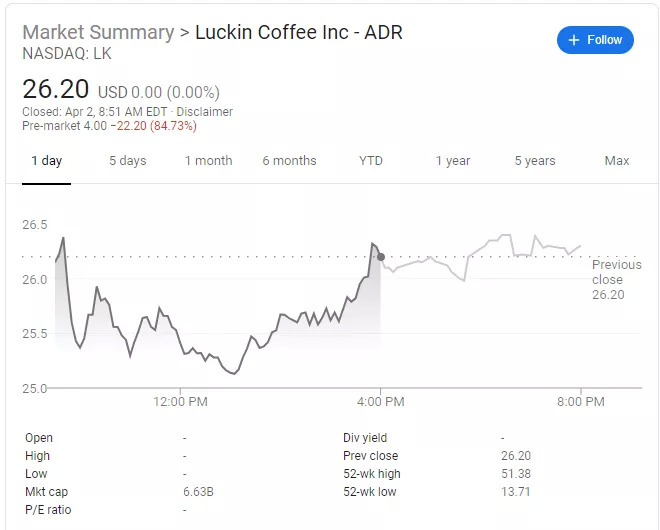Select the YTD tab

tap(371, 161)
